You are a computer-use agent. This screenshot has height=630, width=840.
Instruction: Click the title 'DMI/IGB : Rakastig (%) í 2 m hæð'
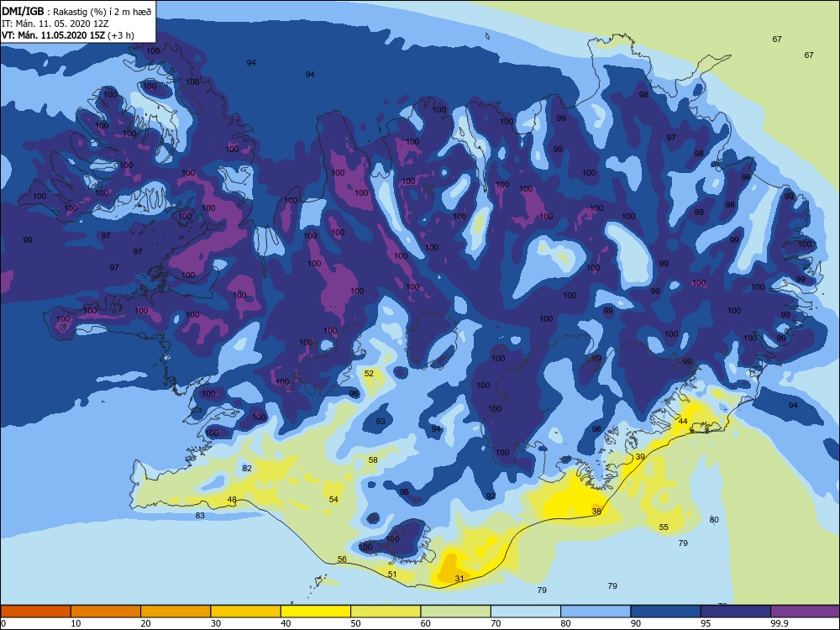coord(76,11)
